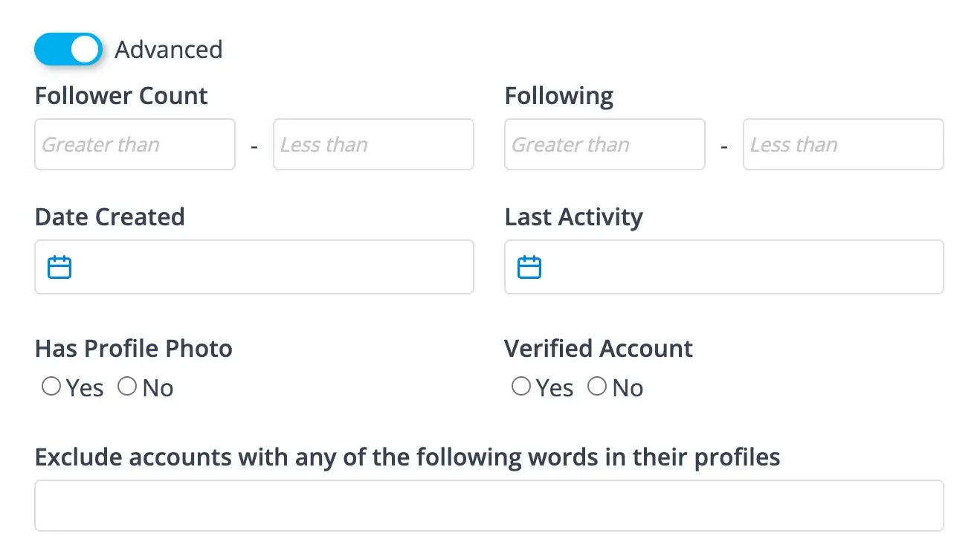Image resolution: width=980 pixels, height=551 pixels.
Task: Click the Follower Count section label
Action: (x=120, y=95)
